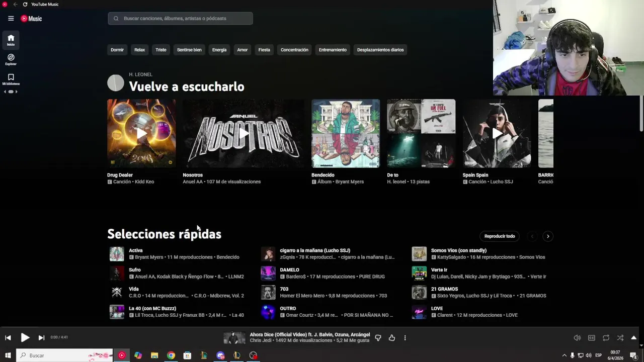Select the Sentirse bien mood chip
Screen dimensions: 644x362
pos(189,50)
